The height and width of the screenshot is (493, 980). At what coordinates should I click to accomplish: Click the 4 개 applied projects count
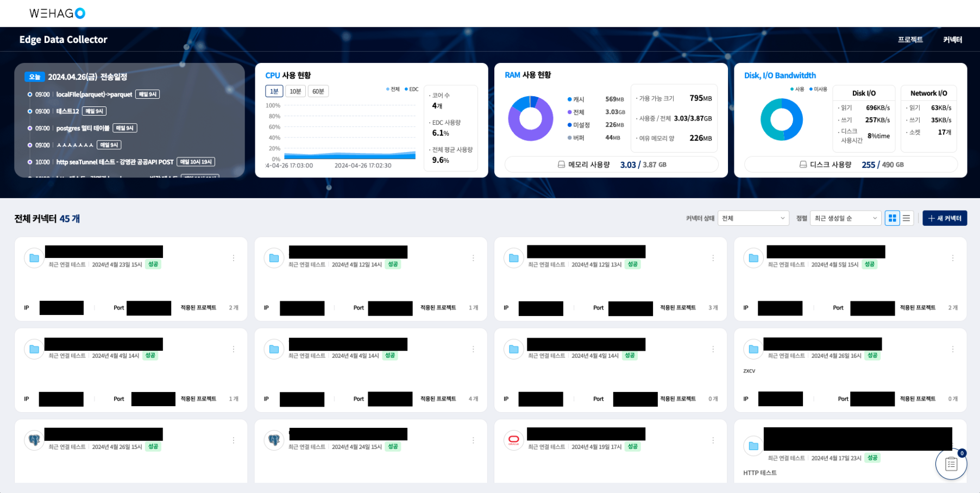[x=473, y=399]
